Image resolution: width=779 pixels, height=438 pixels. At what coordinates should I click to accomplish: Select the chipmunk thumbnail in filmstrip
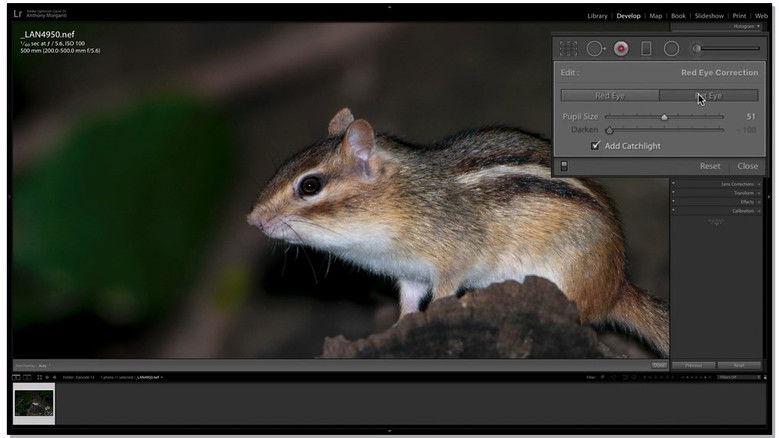coord(34,402)
